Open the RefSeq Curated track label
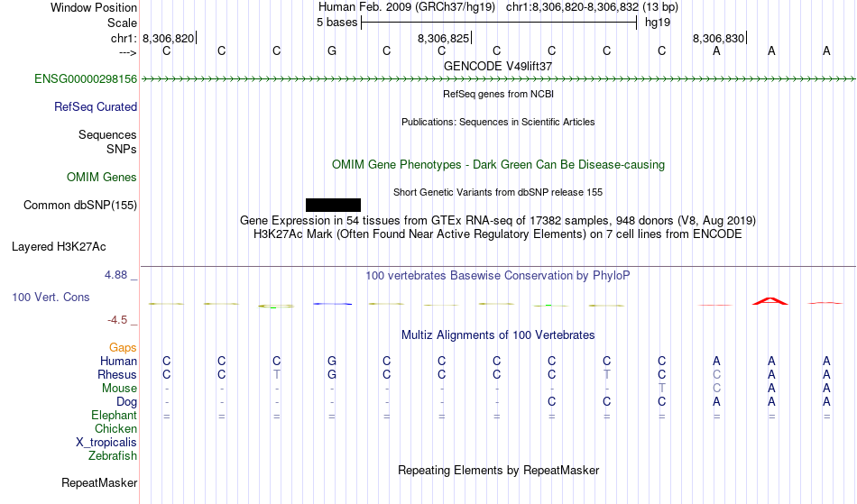Image resolution: width=857 pixels, height=504 pixels. 96,107
